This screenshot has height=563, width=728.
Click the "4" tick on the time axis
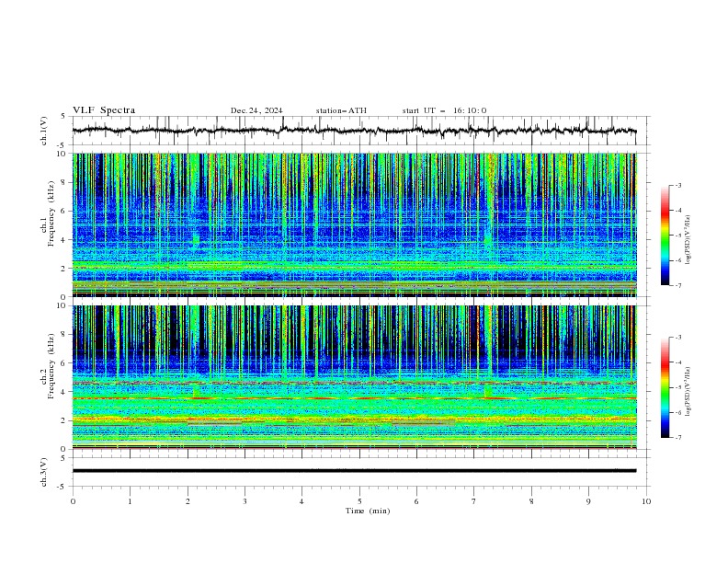(x=301, y=501)
